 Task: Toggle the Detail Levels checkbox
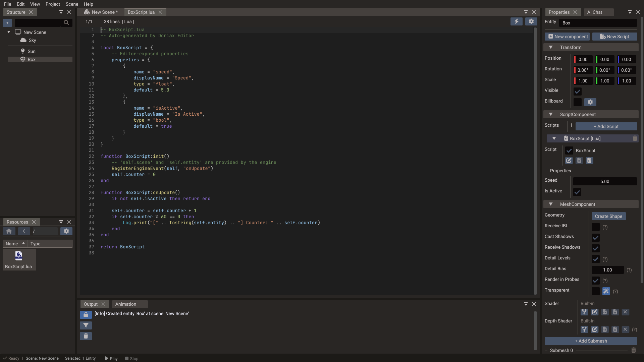[596, 259]
